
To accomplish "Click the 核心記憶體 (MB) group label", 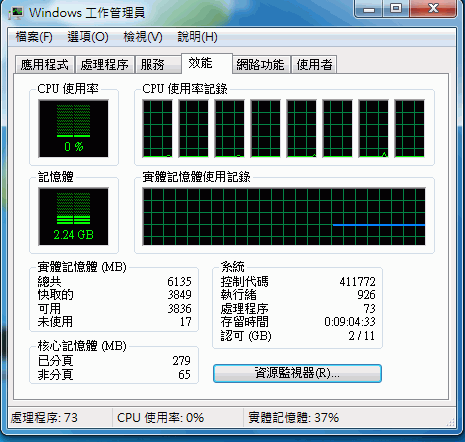I will 82,346.
